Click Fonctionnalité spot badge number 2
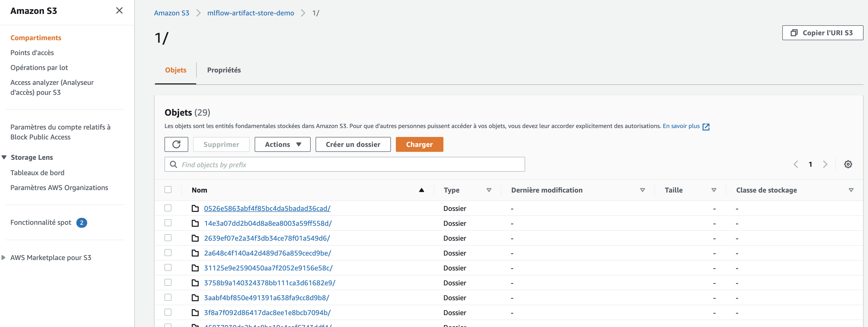 (81, 223)
